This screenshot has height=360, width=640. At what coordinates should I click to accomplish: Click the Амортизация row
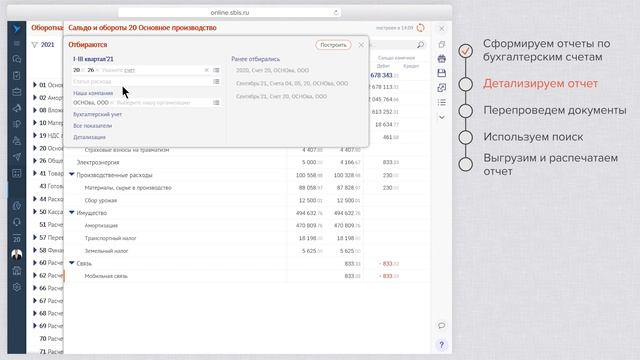(247, 226)
